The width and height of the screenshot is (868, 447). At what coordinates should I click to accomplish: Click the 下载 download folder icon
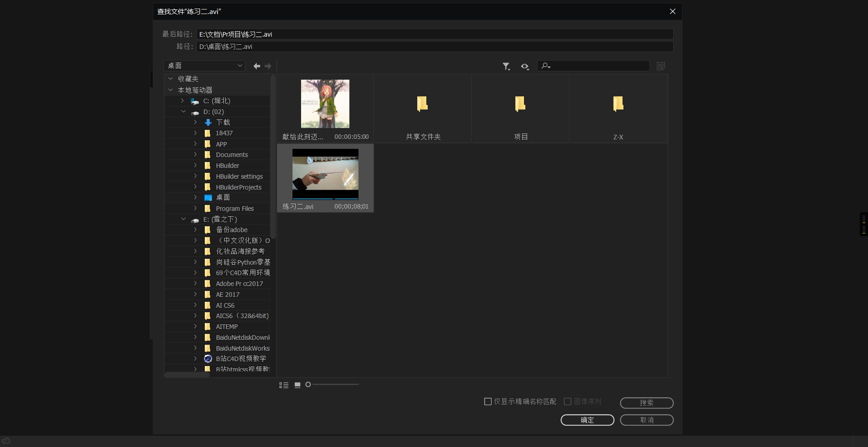[208, 123]
